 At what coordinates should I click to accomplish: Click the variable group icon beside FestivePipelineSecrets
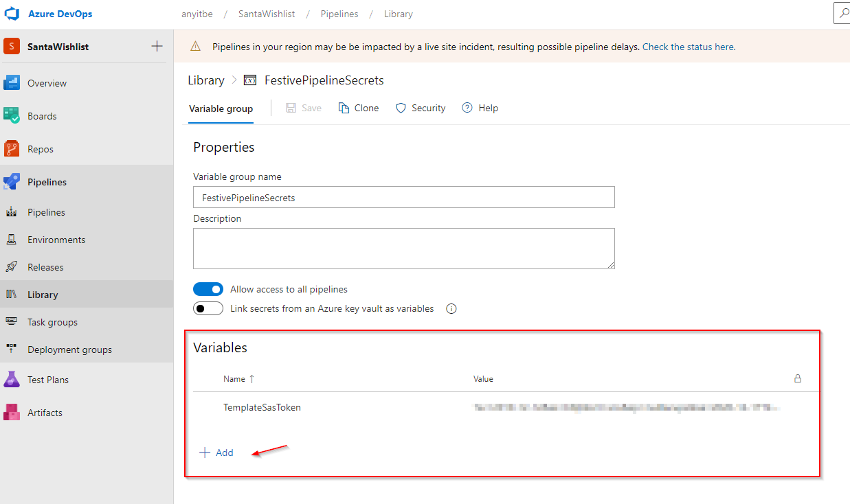250,80
